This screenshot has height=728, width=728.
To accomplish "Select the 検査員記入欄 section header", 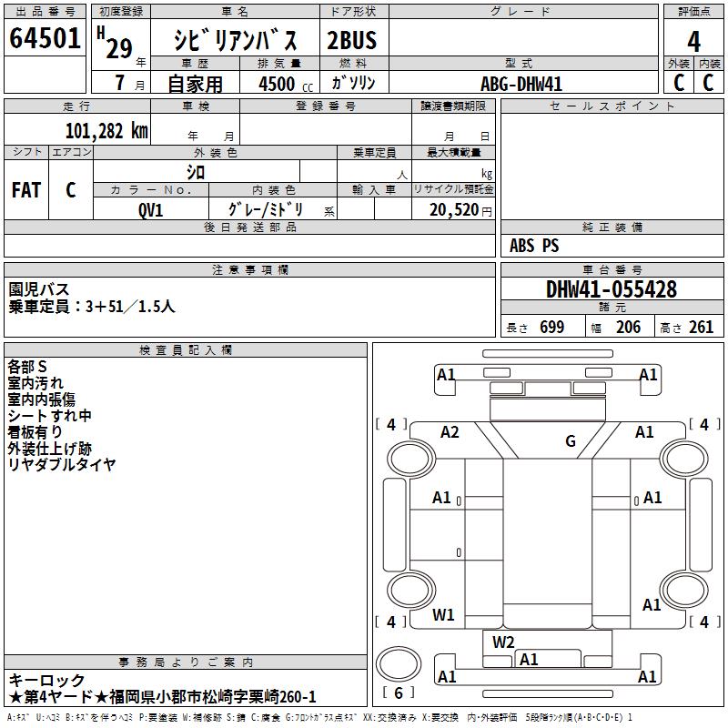I will [x=186, y=350].
